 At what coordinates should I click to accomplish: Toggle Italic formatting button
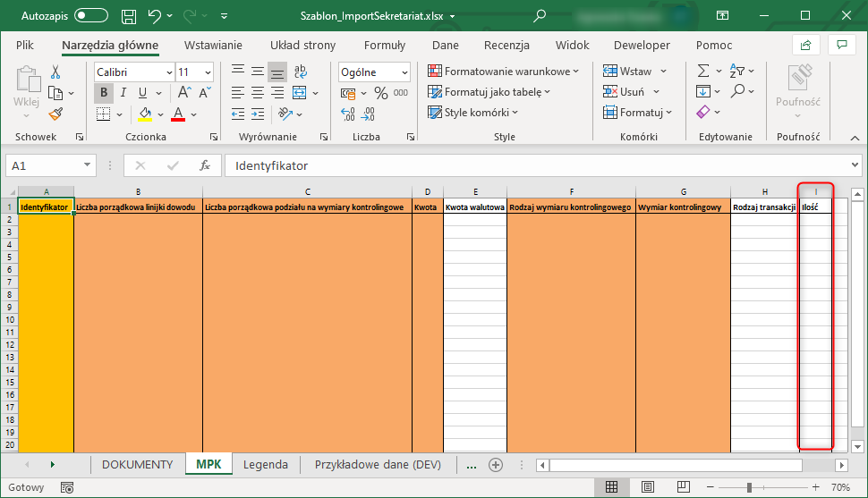pyautogui.click(x=123, y=92)
